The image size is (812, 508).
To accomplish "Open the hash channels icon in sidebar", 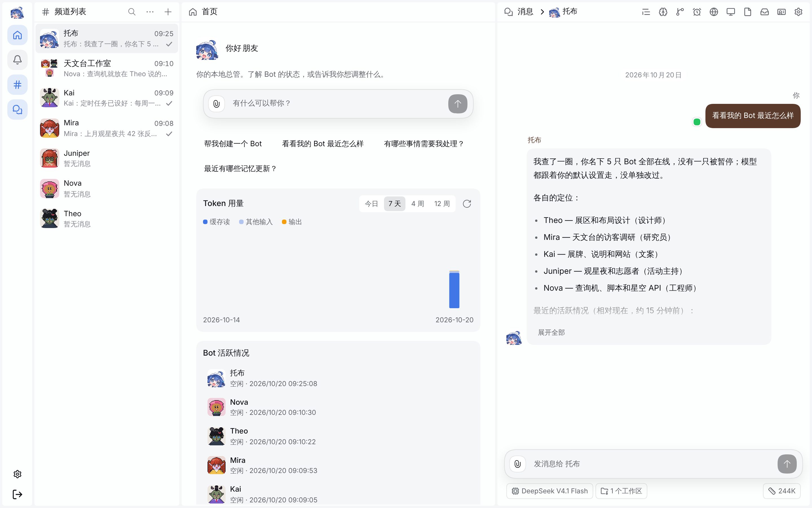I will click(x=17, y=85).
